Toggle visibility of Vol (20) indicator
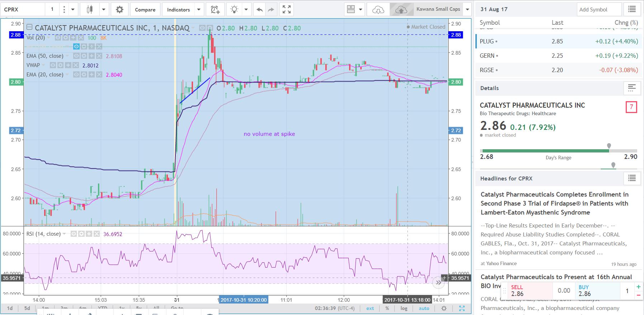Screen dimensions: 644x315 pyautogui.click(x=57, y=38)
